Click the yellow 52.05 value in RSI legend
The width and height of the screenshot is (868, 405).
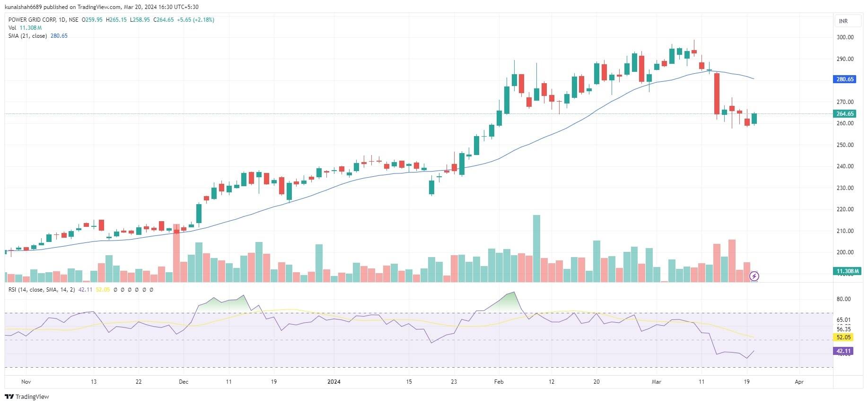[x=103, y=290]
